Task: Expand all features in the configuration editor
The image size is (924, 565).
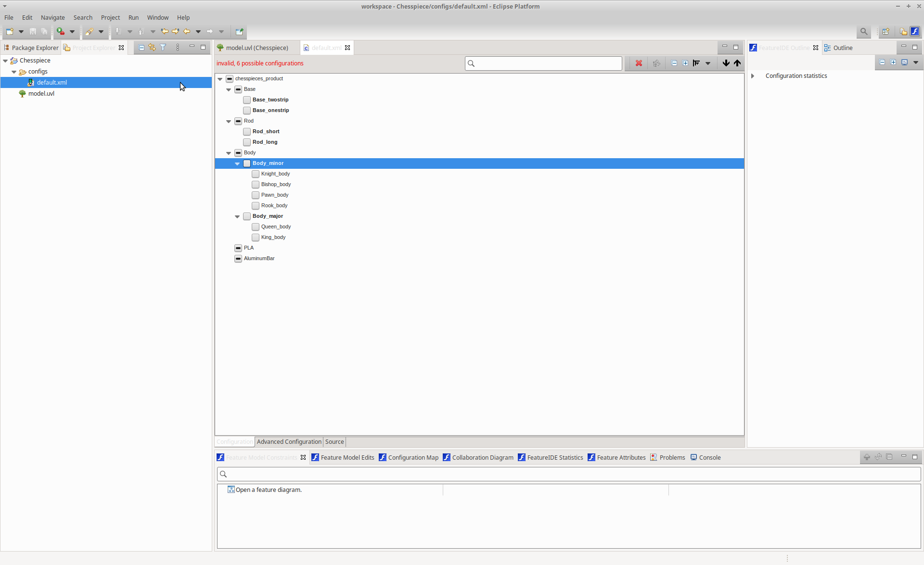Action: coord(685,63)
